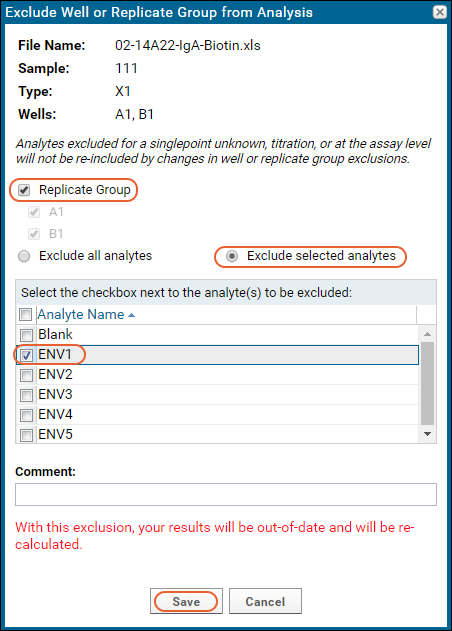
Task: Click the scroll down arrow in analyte list
Action: 427,434
